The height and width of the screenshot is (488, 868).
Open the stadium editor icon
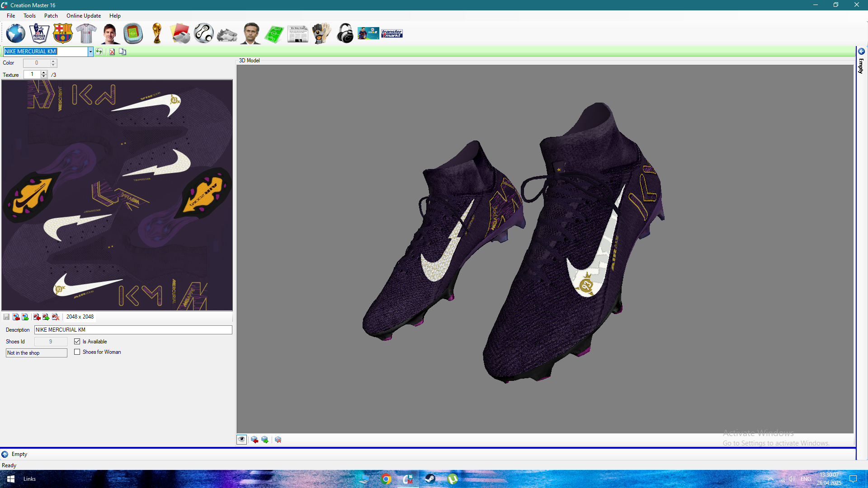[x=133, y=33]
